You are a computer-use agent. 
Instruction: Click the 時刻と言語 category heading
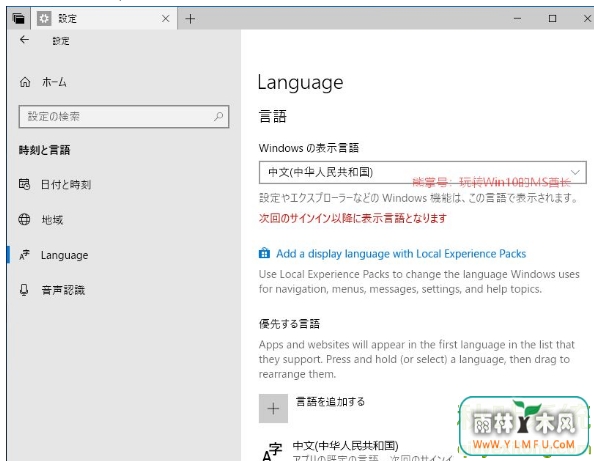44,150
